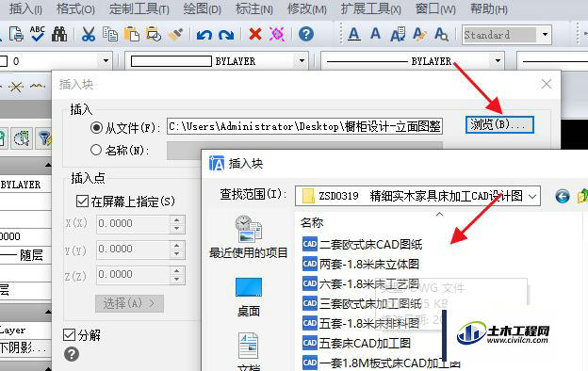Click the Undo arrow icon
588x371 pixels.
coord(204,35)
